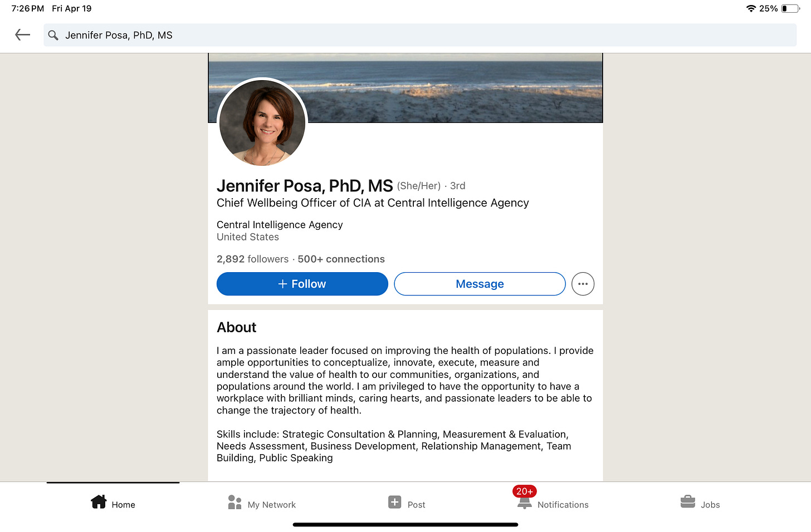Screen dimensions: 811x532
Task: Tap the Jobs briefcase icon
Action: (688, 502)
